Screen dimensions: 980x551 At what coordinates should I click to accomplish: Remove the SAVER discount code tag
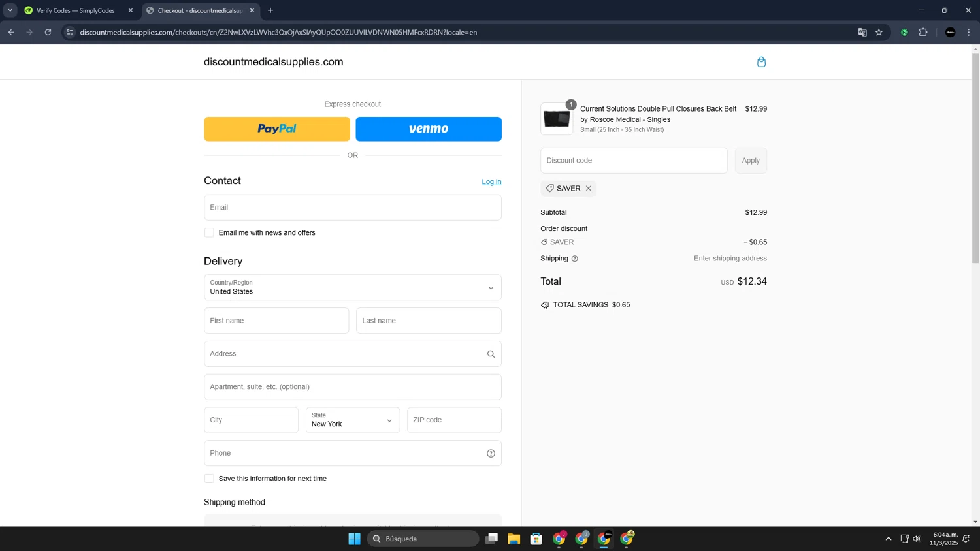[589, 189]
